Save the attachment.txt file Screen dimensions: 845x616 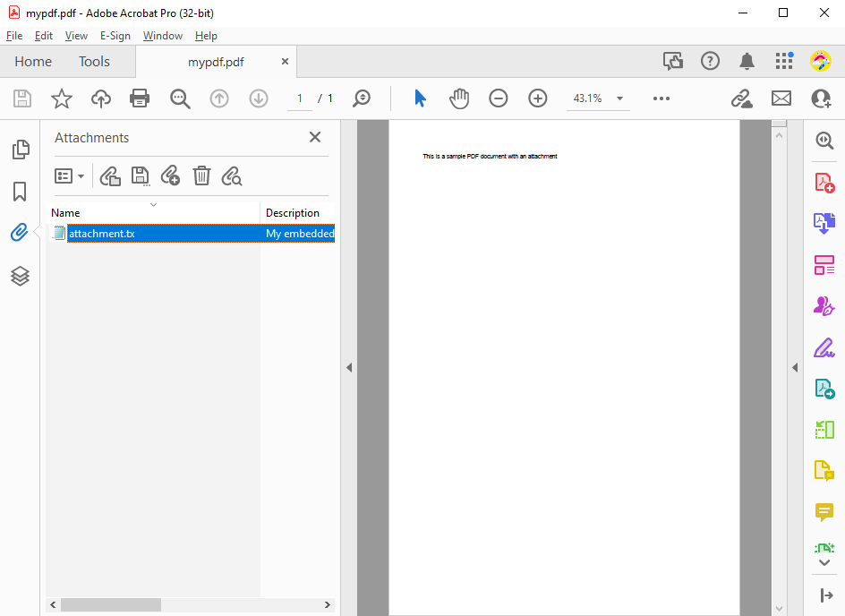pyautogui.click(x=141, y=175)
